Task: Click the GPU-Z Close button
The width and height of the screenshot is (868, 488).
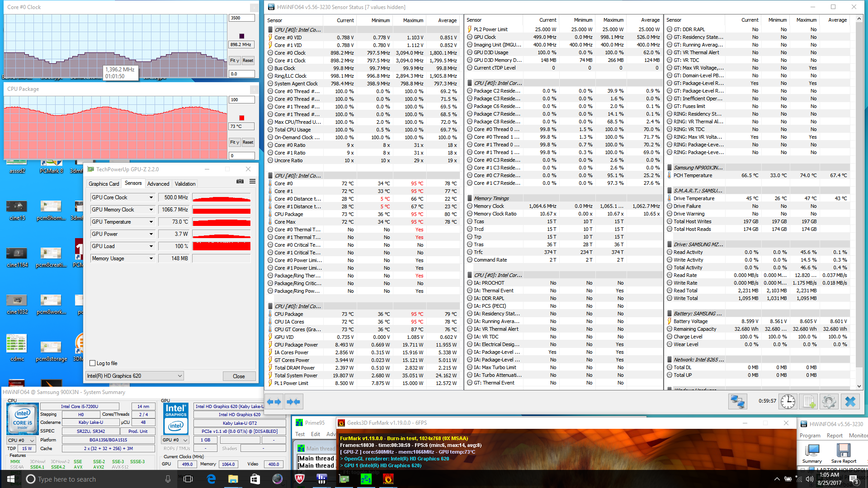Action: coord(239,376)
